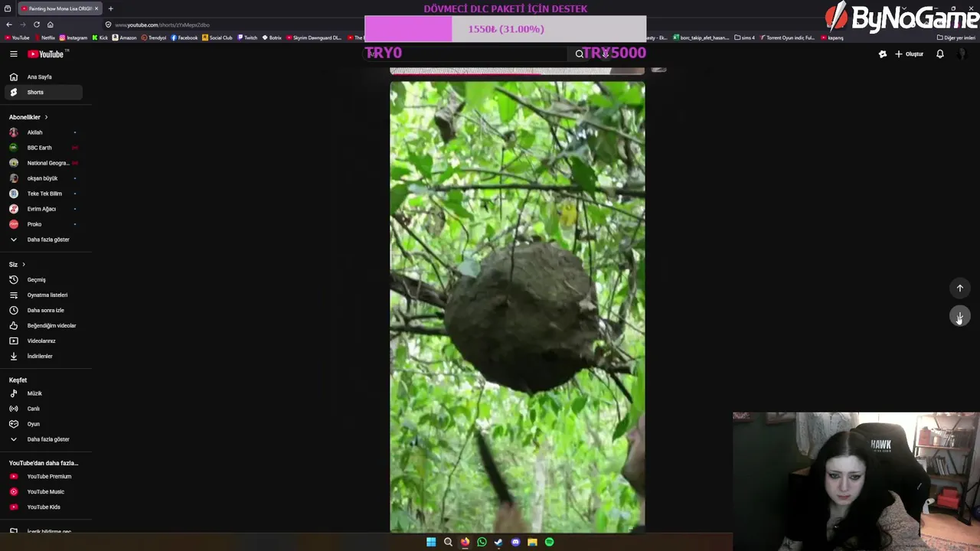
Task: Open the Facebook bookmark
Action: [x=185, y=37]
